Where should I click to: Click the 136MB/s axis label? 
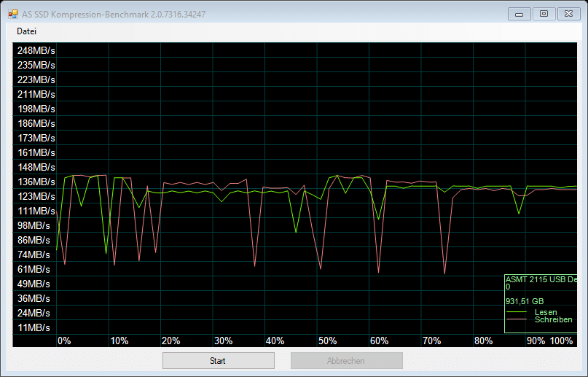36,182
